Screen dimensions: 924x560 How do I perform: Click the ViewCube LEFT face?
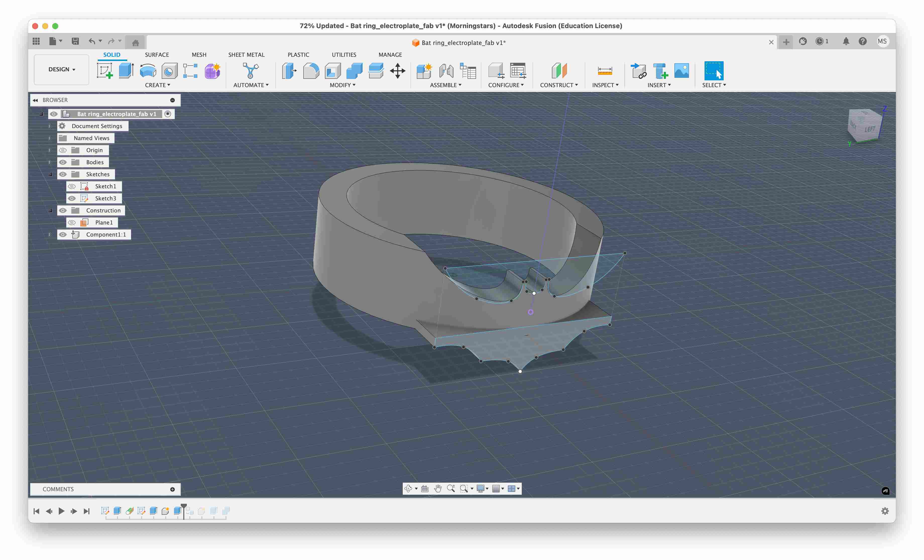coord(870,129)
